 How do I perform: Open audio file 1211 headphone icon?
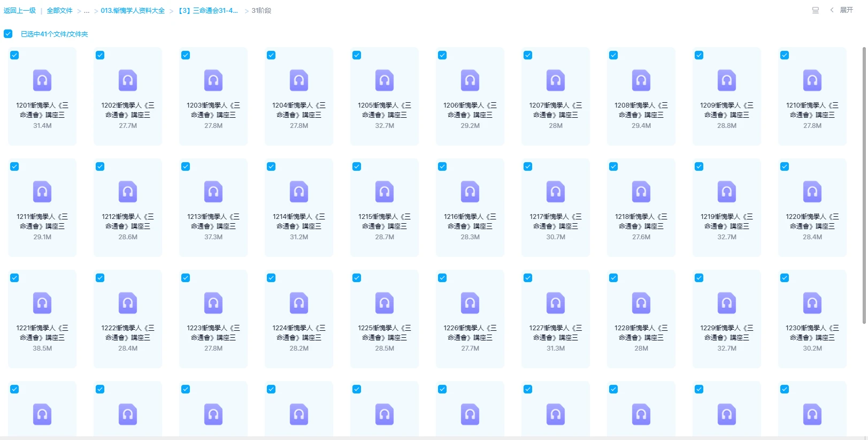click(x=42, y=192)
